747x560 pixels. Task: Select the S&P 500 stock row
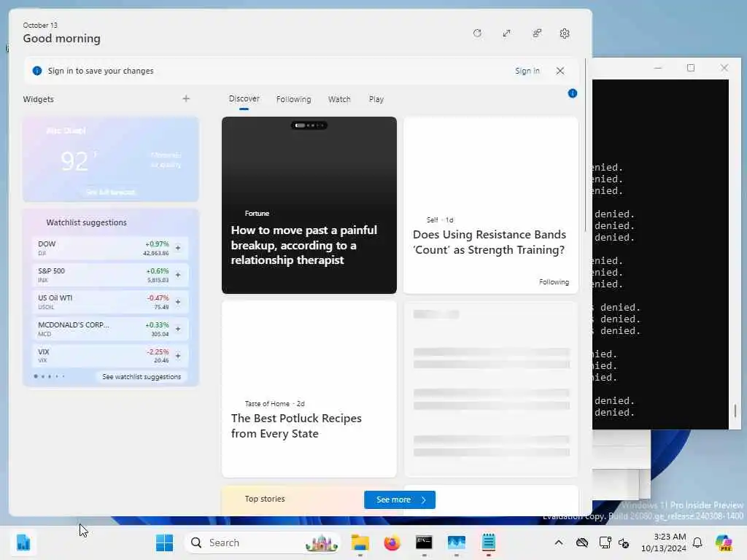click(x=111, y=275)
